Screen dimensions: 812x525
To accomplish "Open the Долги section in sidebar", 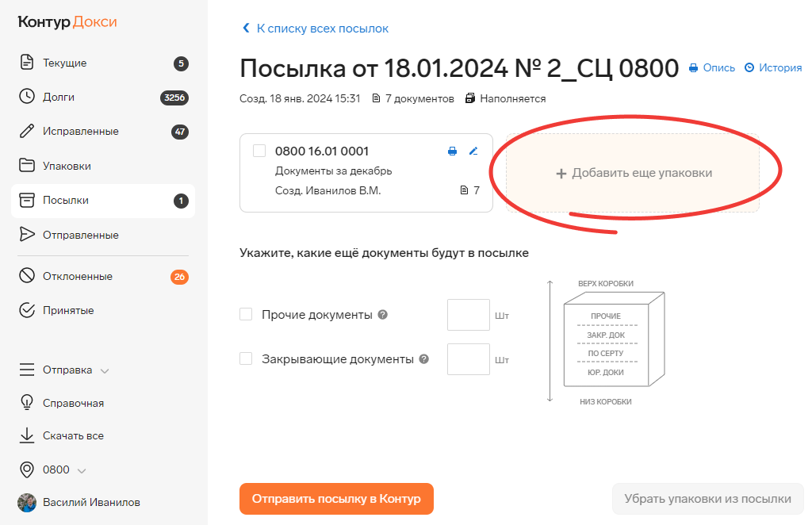I will tap(103, 97).
